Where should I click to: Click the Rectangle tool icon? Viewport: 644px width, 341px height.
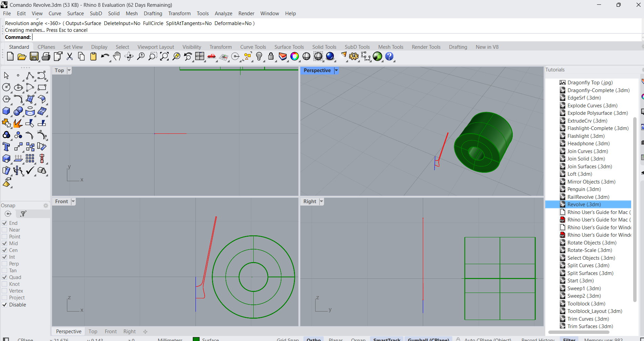(x=42, y=87)
